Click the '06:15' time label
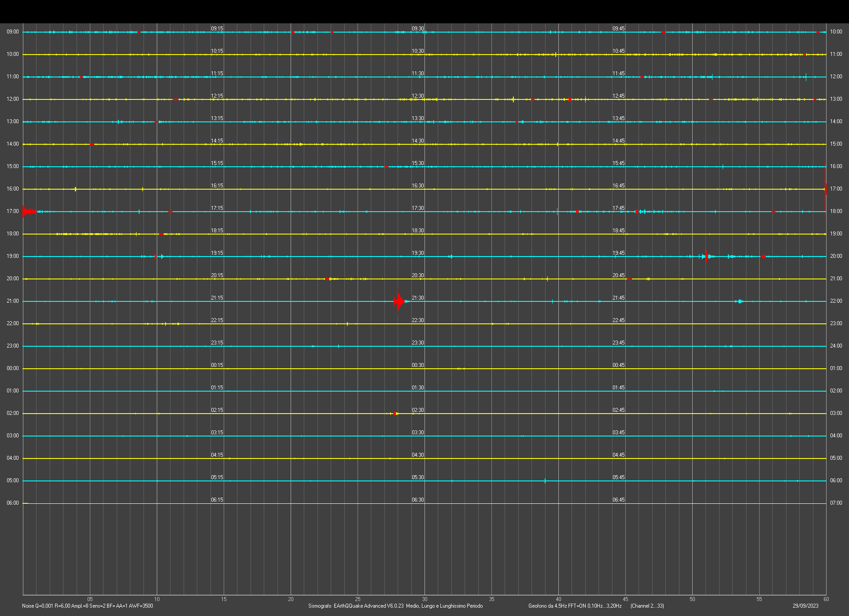Image resolution: width=849 pixels, height=616 pixels. 217,500
